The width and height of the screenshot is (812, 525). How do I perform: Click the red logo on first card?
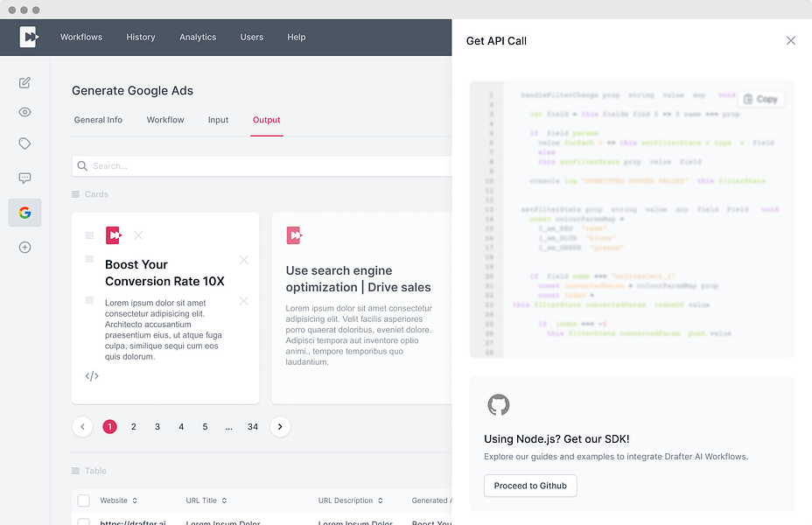114,235
